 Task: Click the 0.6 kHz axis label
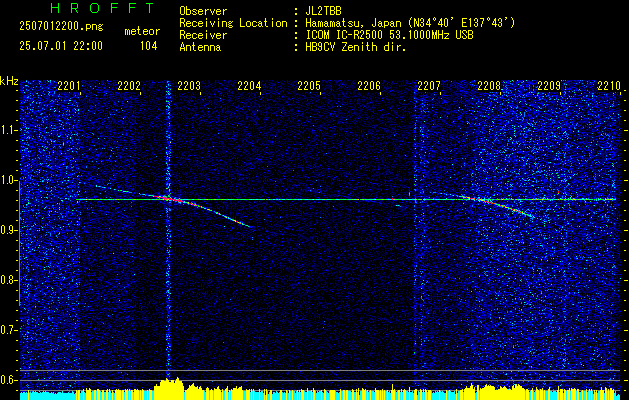(9, 380)
